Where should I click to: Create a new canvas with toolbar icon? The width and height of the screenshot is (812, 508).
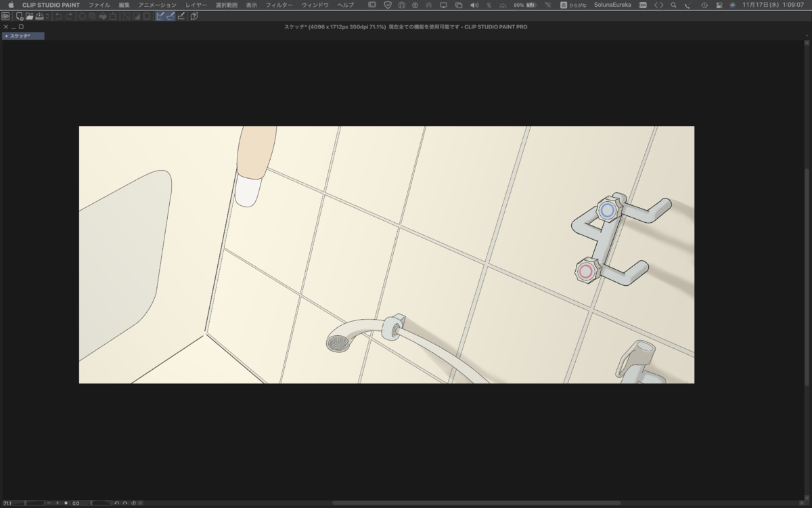point(20,16)
